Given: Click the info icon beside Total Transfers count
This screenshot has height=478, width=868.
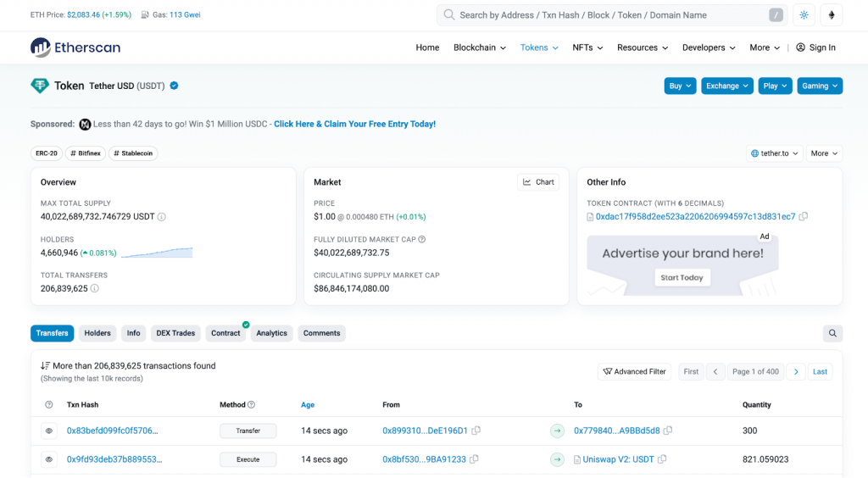Looking at the screenshot, I should (x=95, y=288).
